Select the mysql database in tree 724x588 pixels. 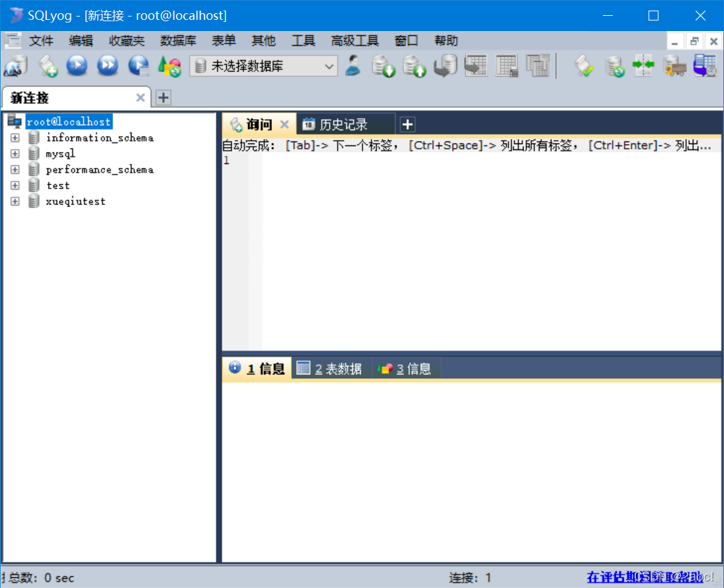60,153
